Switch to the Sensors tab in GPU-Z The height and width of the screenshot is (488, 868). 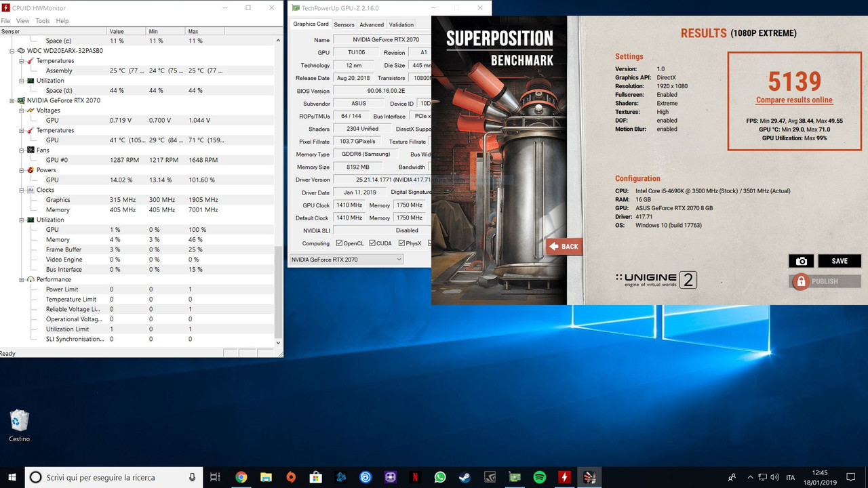click(344, 24)
